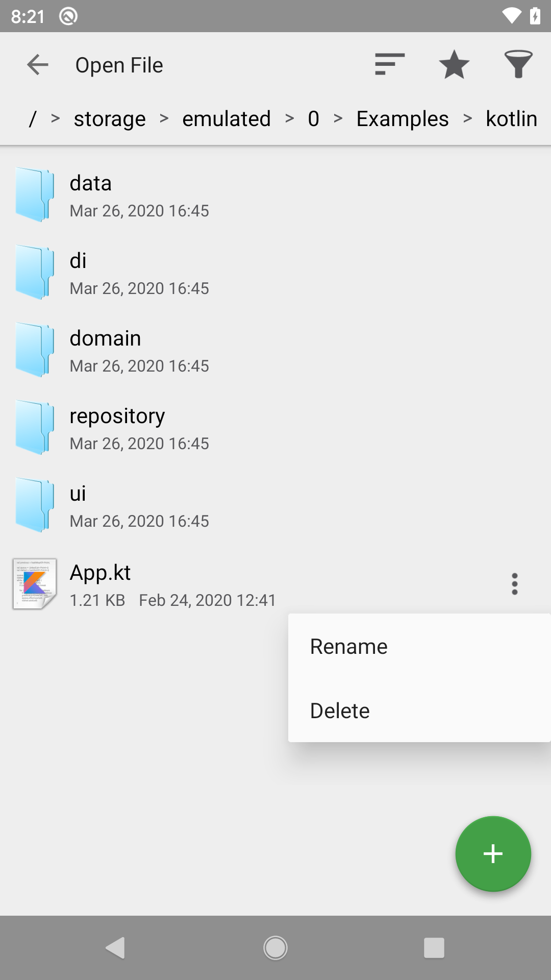Choose Rename from the context menu
The width and height of the screenshot is (551, 980).
(349, 647)
